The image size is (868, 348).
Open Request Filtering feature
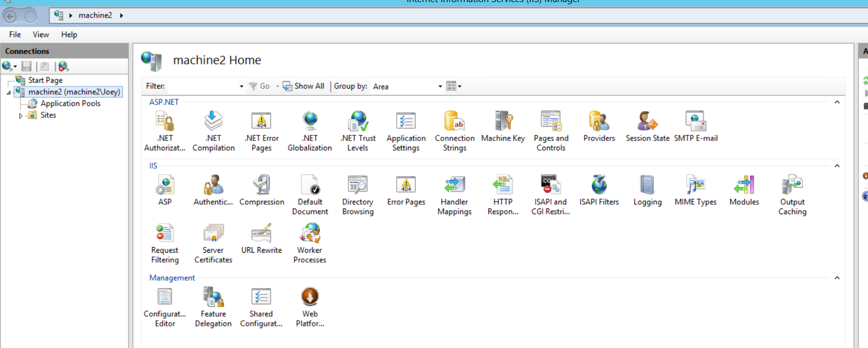(165, 243)
